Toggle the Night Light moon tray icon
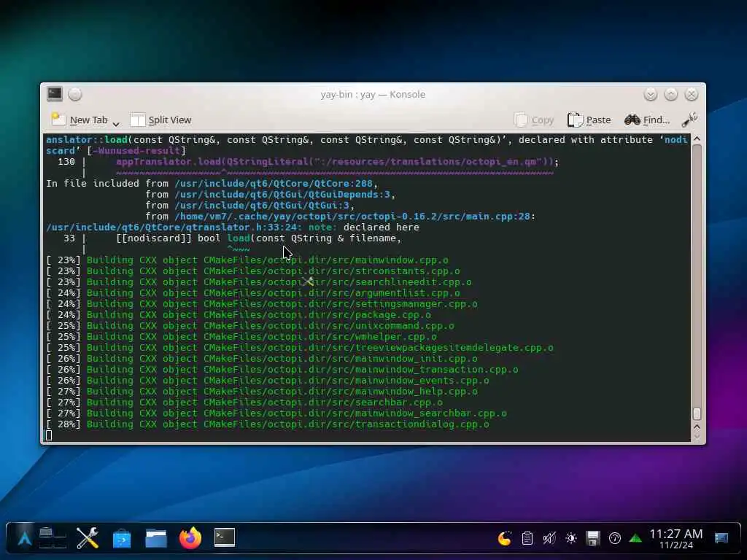 point(505,539)
